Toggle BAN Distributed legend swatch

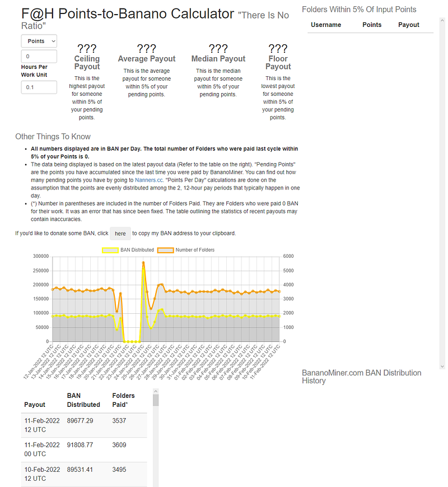pos(110,250)
